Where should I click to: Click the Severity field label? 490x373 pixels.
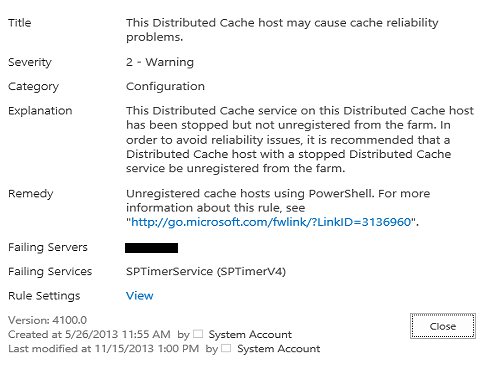[x=30, y=62]
